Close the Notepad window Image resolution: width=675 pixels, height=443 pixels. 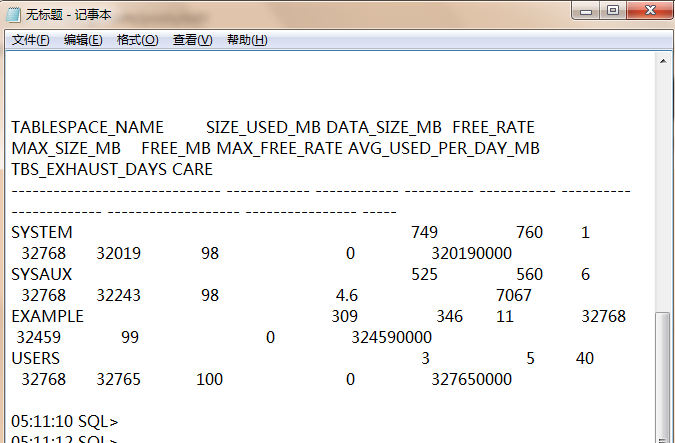coord(647,11)
